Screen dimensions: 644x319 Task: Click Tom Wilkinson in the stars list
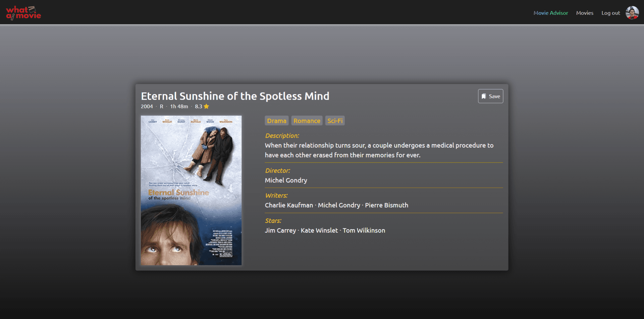pos(364,230)
